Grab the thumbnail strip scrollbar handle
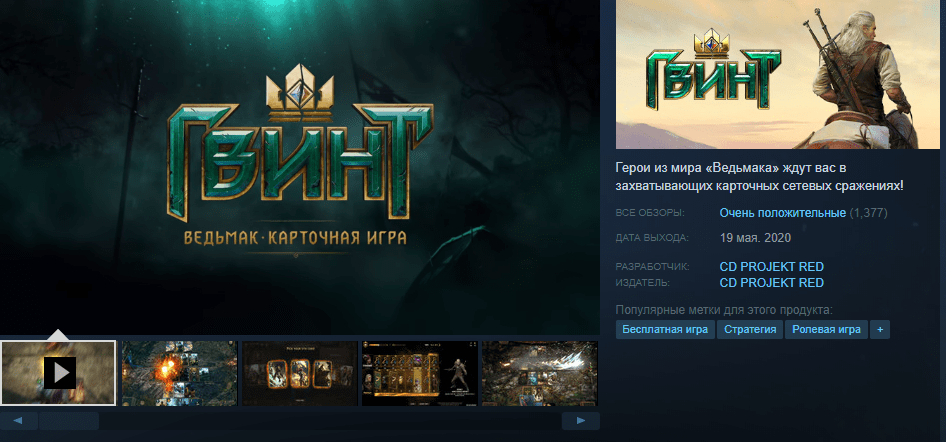 click(x=69, y=421)
